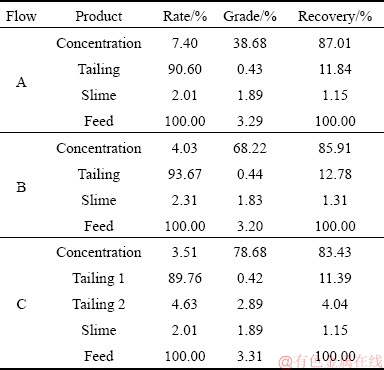The width and height of the screenshot is (384, 370).
Task: Click the Product column header
Action: pos(99,16)
